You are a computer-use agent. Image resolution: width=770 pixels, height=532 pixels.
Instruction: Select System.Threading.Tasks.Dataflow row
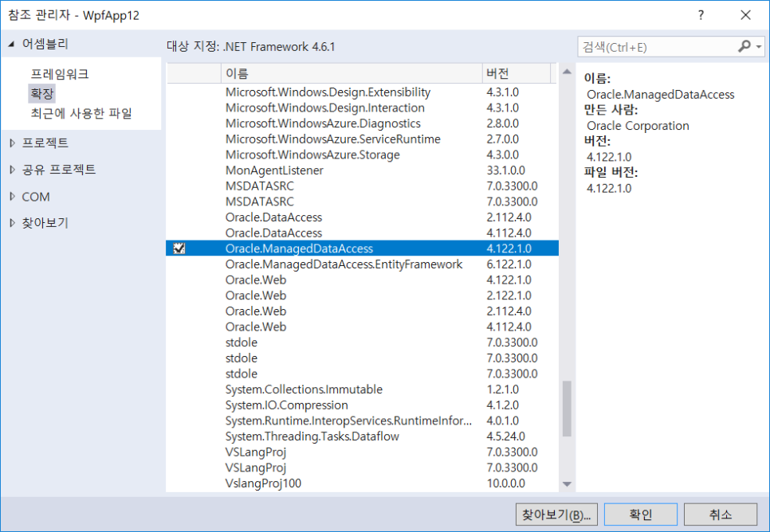[x=362, y=436]
